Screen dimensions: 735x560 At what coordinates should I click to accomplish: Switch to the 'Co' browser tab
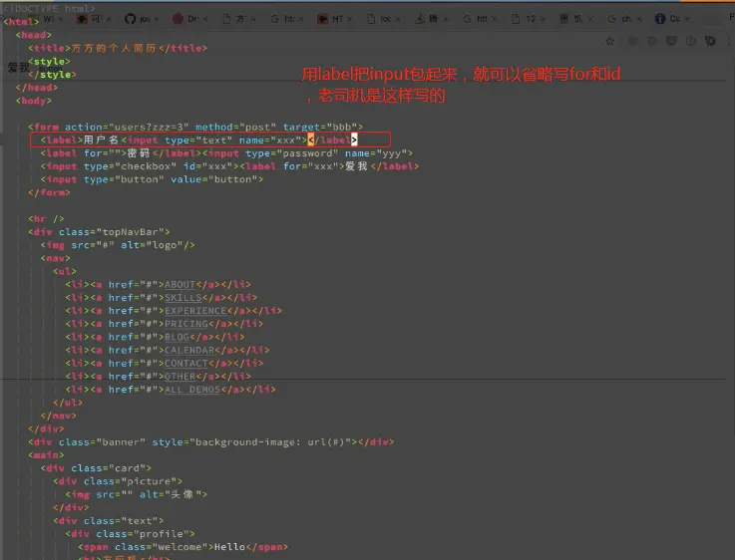click(x=672, y=19)
